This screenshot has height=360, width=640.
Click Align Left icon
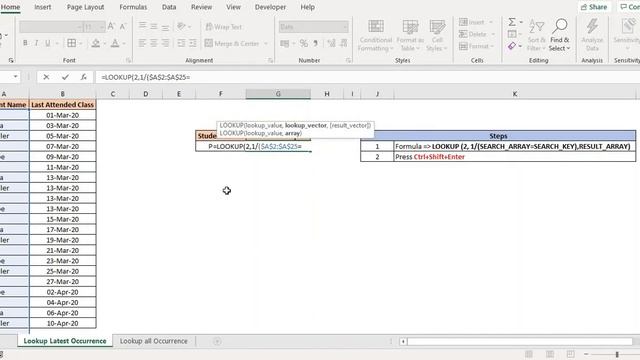(x=142, y=43)
